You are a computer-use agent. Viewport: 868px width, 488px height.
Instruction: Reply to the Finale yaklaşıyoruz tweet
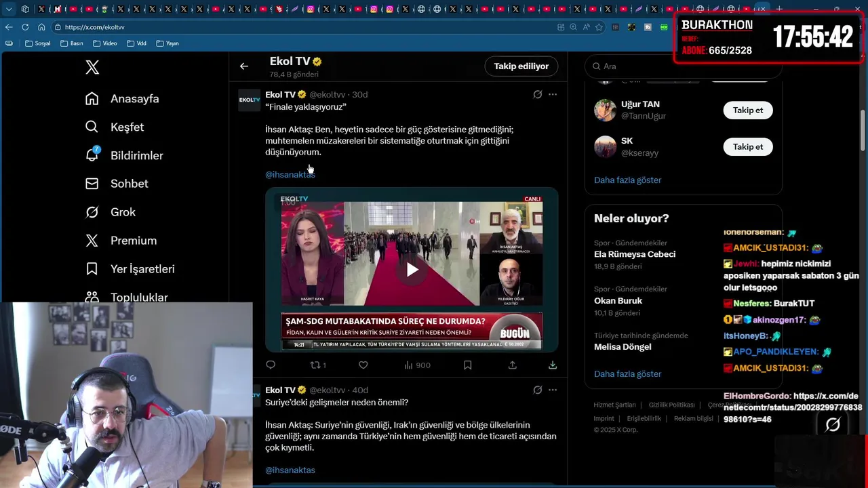[271, 365]
